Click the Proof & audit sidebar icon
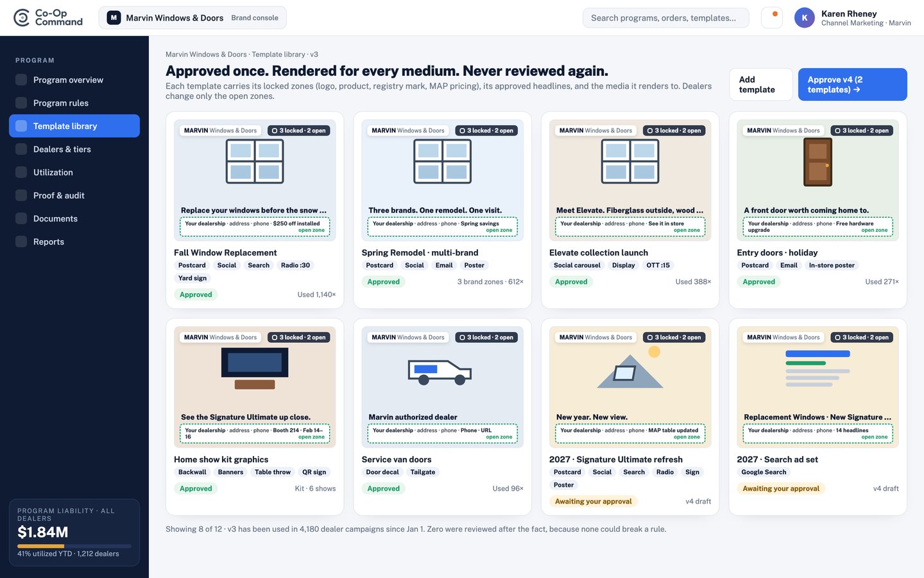Image resolution: width=924 pixels, height=578 pixels. click(21, 195)
